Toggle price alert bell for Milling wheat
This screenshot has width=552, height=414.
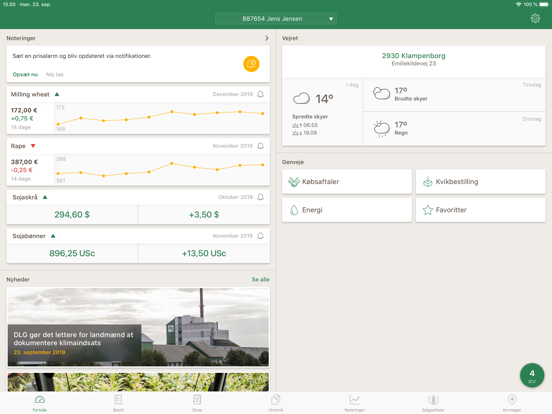(261, 94)
